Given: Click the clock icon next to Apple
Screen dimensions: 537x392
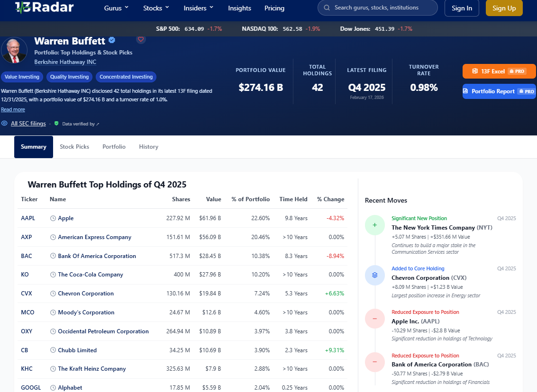Looking at the screenshot, I should (53, 218).
